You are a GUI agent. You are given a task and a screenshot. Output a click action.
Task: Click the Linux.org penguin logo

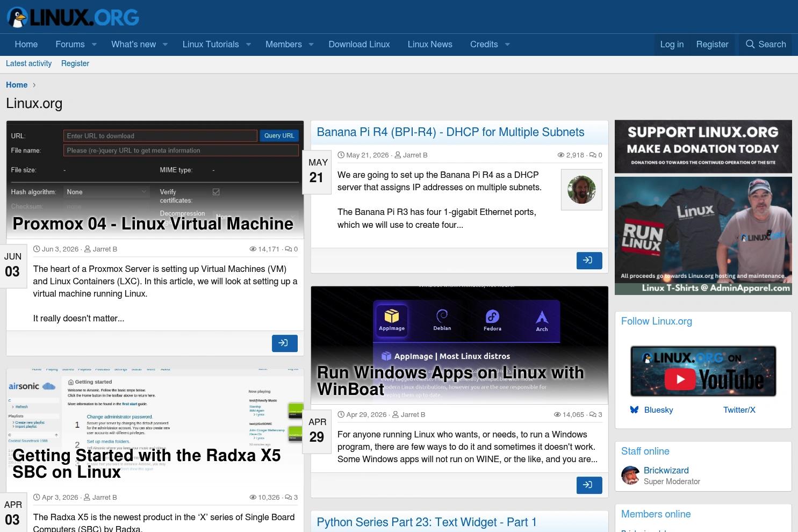click(73, 17)
